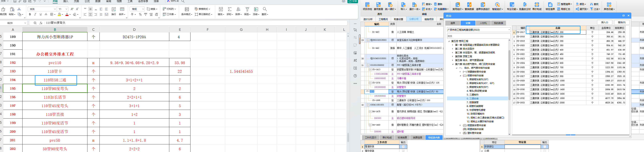Viewport: 644px width, 152px height.
Task: Click the percent style icon
Action: pyautogui.click(x=140, y=15)
